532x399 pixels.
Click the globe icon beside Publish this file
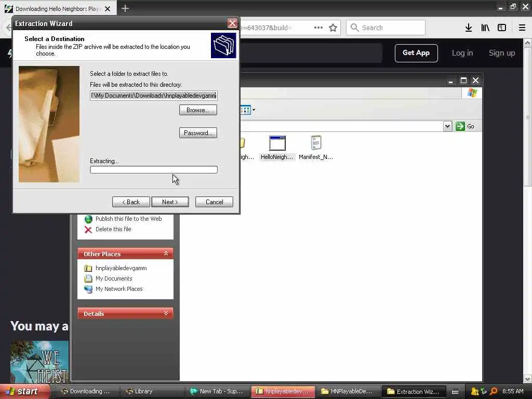(x=88, y=219)
